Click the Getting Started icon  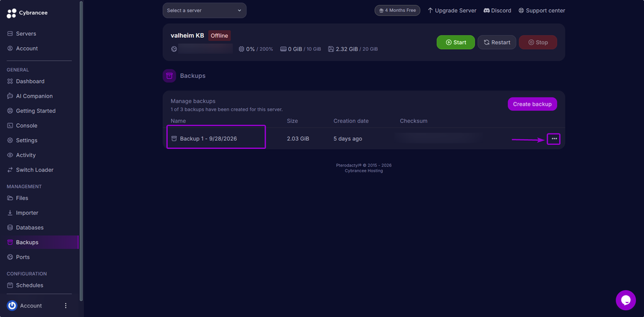(x=10, y=111)
